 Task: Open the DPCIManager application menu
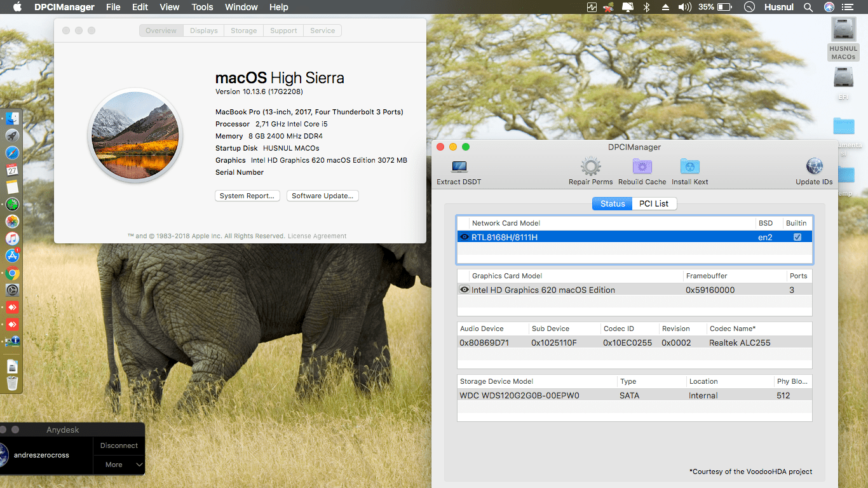(64, 7)
